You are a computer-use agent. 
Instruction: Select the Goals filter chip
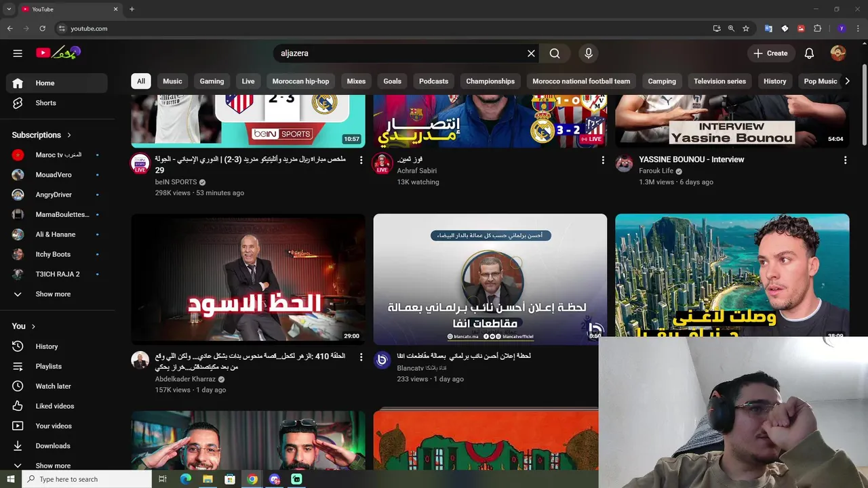point(392,81)
